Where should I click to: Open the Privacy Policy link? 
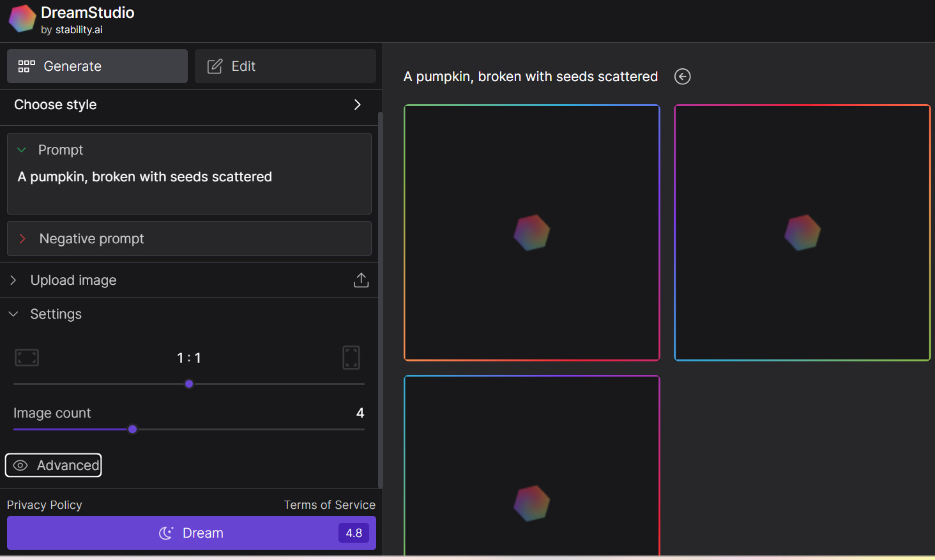click(x=45, y=505)
